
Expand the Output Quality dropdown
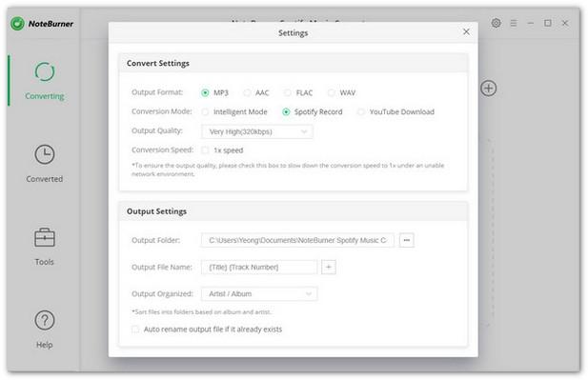pos(257,131)
